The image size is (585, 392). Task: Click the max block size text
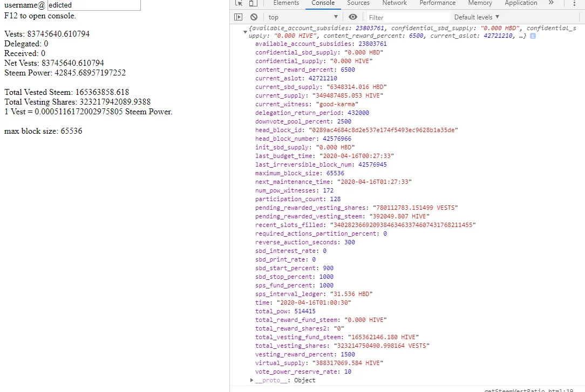43,131
